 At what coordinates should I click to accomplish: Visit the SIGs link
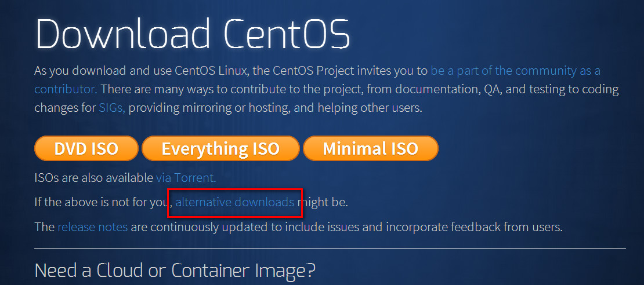pyautogui.click(x=112, y=108)
